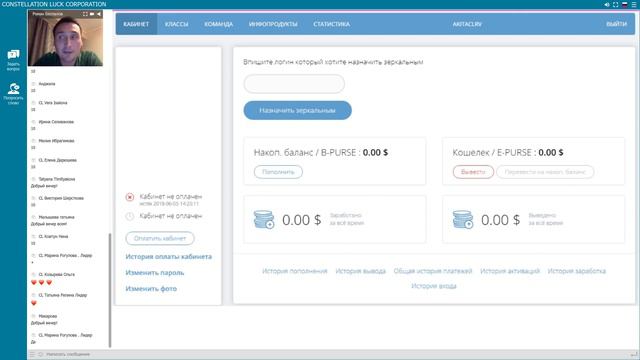Click the request-to-speak headset icon
The height and width of the screenshot is (360, 640).
[x=13, y=88]
